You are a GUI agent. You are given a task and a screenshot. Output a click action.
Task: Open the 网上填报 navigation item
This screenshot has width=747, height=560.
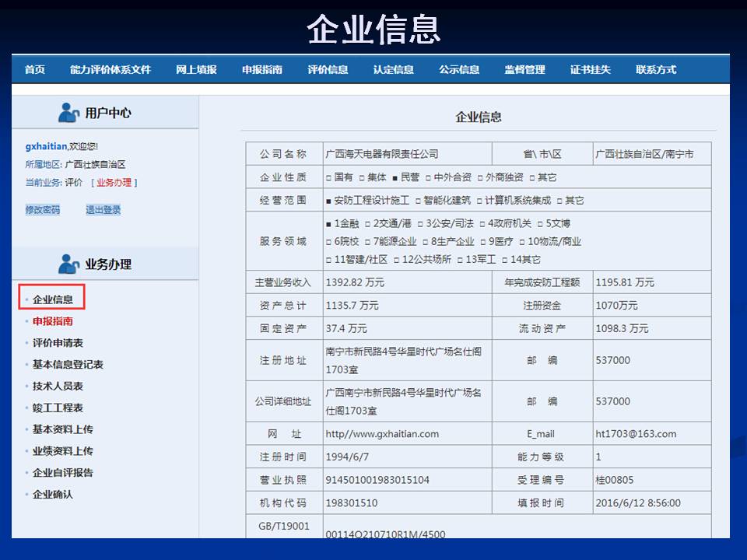tap(196, 69)
